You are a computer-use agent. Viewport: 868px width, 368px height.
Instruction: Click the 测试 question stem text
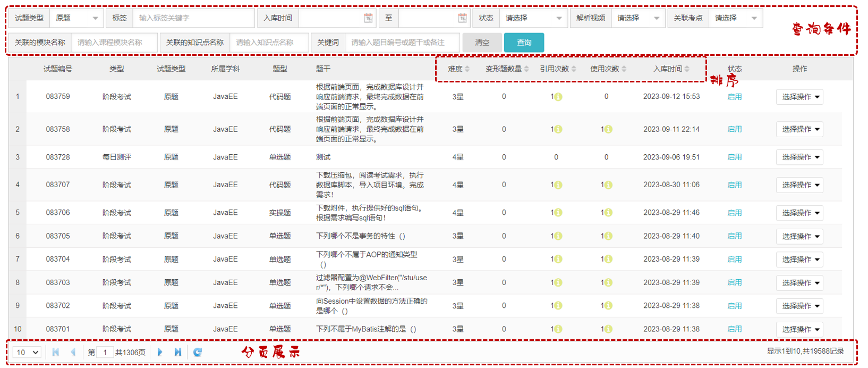pos(324,157)
